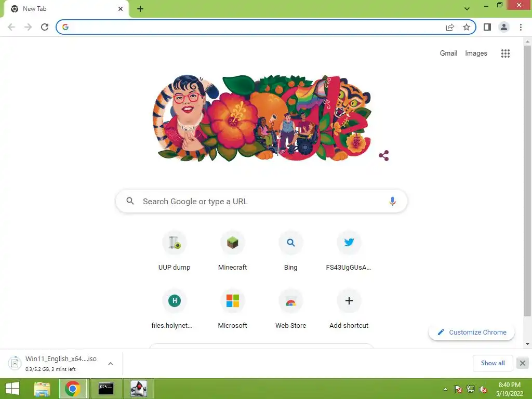The image size is (532, 399).
Task: Open Command Prompt from taskbar
Action: click(106, 389)
